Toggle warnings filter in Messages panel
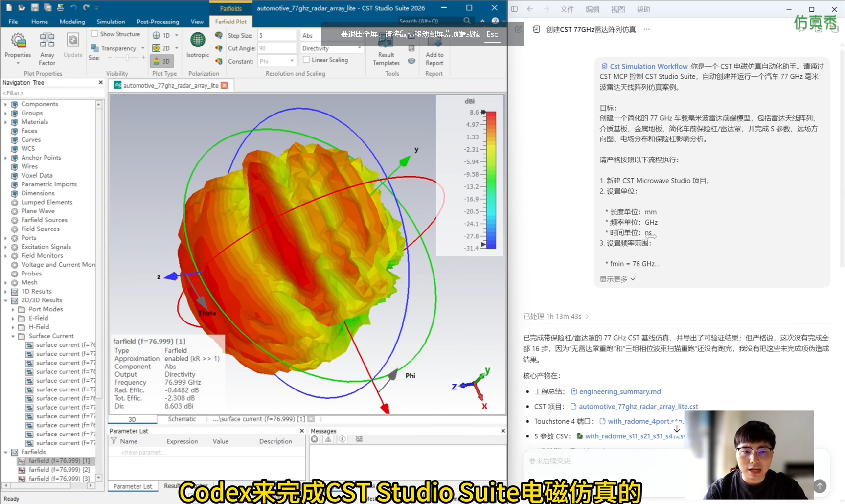This screenshot has height=504, width=845. 328,439
